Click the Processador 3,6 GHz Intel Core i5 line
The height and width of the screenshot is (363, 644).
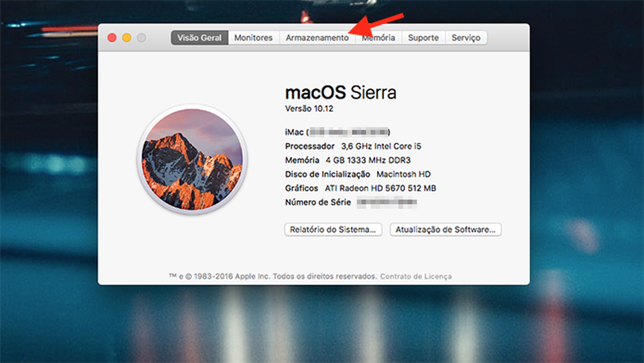coord(353,146)
